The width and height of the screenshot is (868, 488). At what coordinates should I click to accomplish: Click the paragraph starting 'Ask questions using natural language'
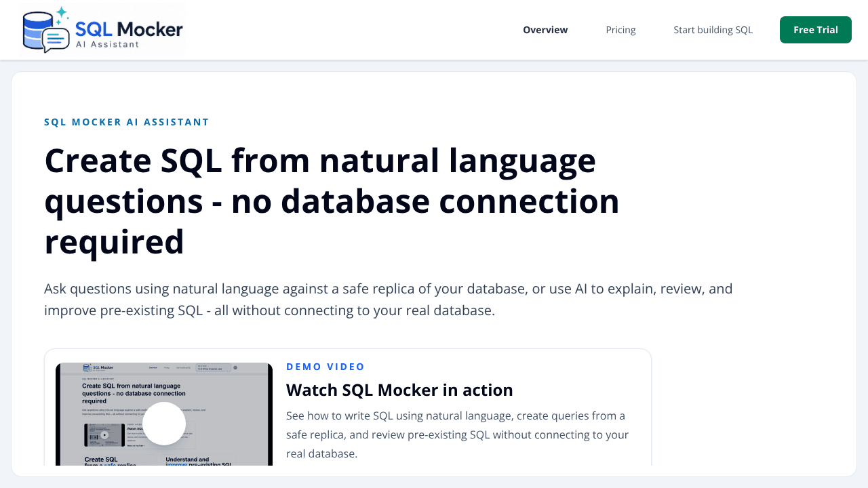(x=389, y=300)
